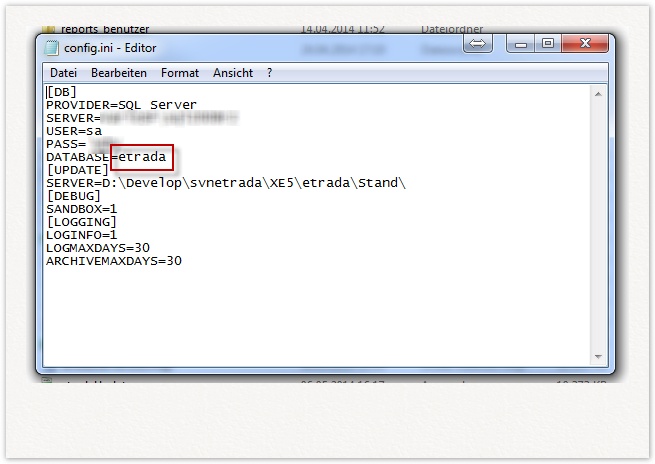655x464 pixels.
Task: Open the ? help menu
Action: [269, 73]
